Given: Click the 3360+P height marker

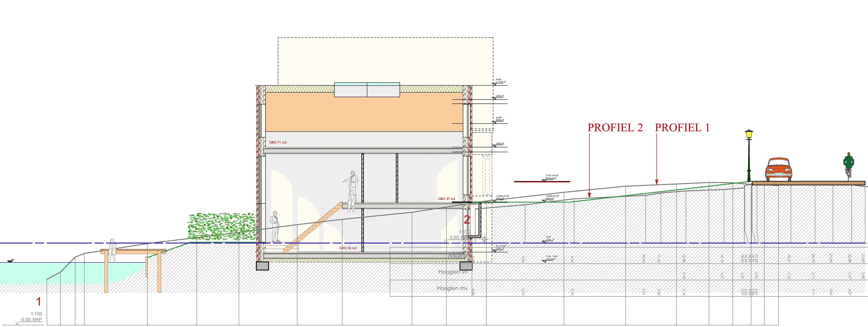Looking at the screenshot, I should [500, 144].
